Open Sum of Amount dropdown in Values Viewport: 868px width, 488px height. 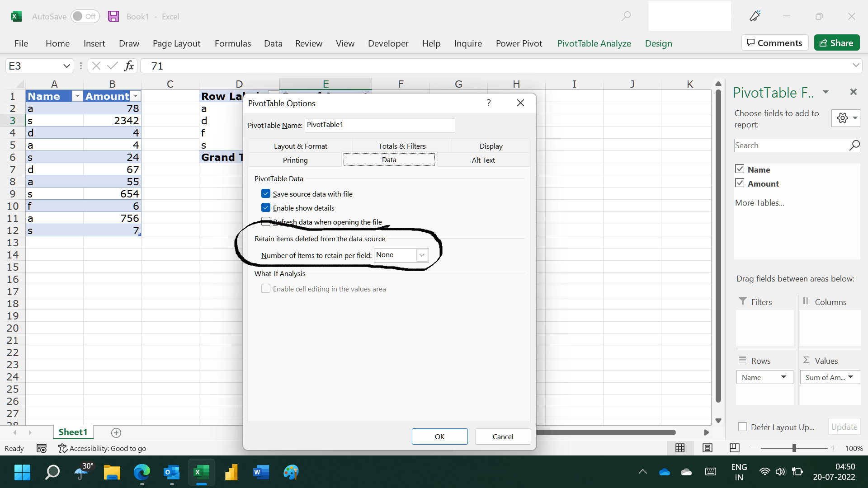tap(850, 377)
